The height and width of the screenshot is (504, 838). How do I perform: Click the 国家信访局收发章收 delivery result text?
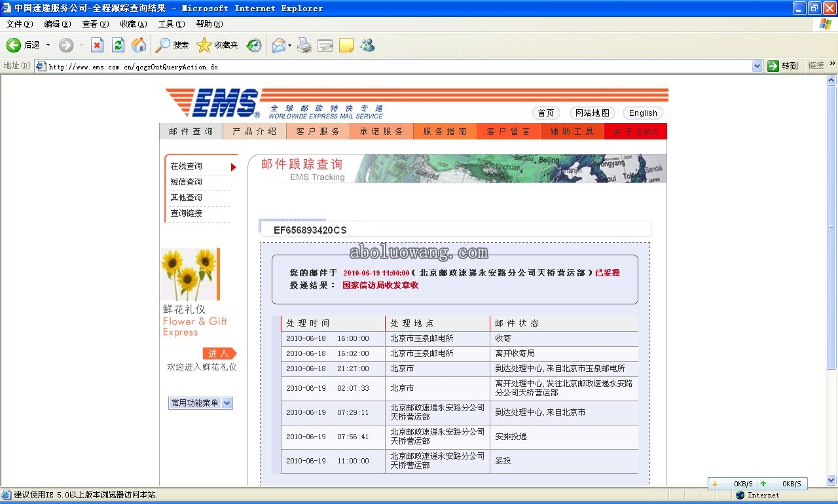tap(380, 285)
